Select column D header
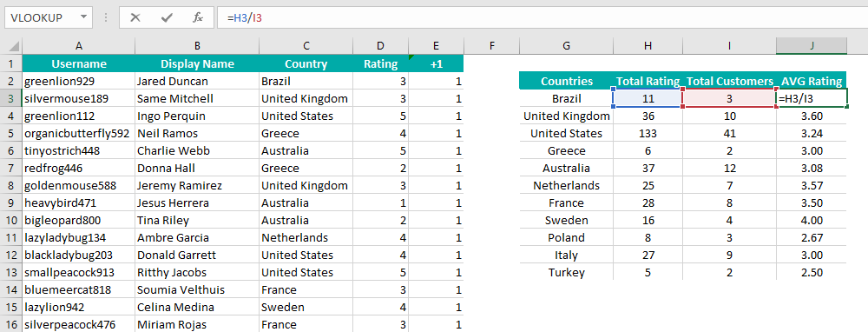Viewport: 868px width, 332px height. pyautogui.click(x=381, y=46)
